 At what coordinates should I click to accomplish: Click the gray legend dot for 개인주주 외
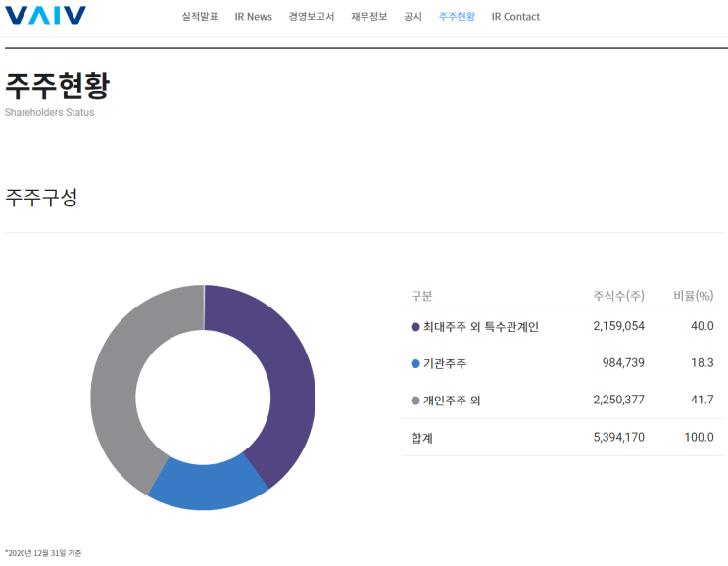pos(415,401)
